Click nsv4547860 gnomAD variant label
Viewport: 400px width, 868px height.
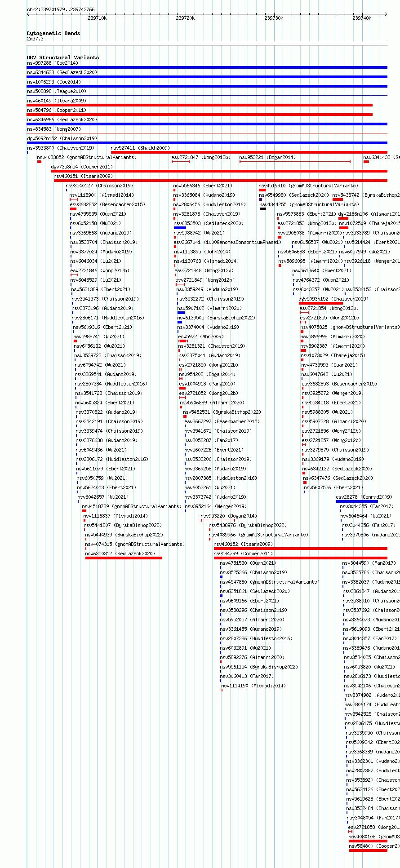[270, 582]
